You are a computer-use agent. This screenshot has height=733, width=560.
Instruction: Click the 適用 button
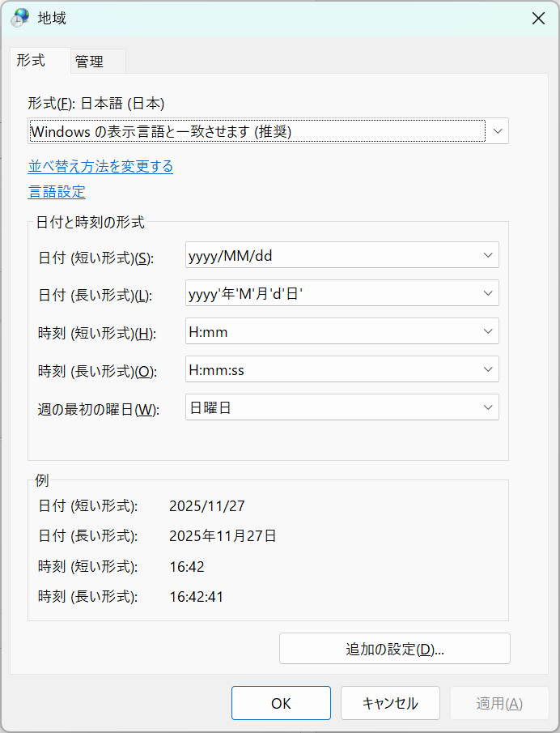[499, 703]
